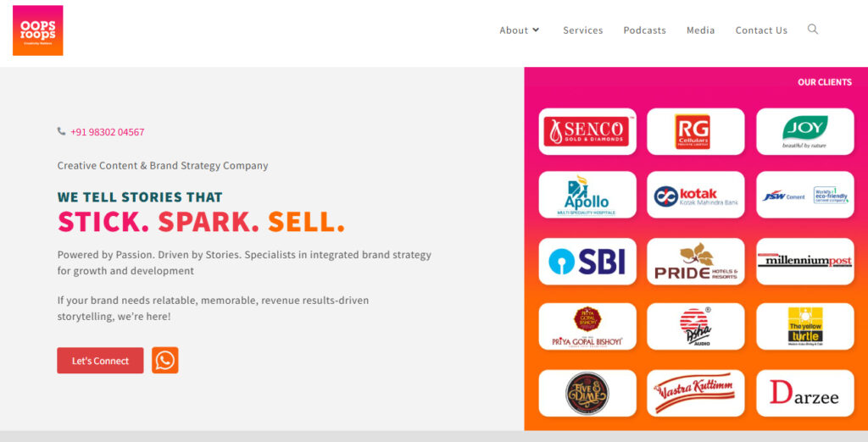Image resolution: width=868 pixels, height=442 pixels.
Task: Go to the Services page
Action: tap(583, 30)
